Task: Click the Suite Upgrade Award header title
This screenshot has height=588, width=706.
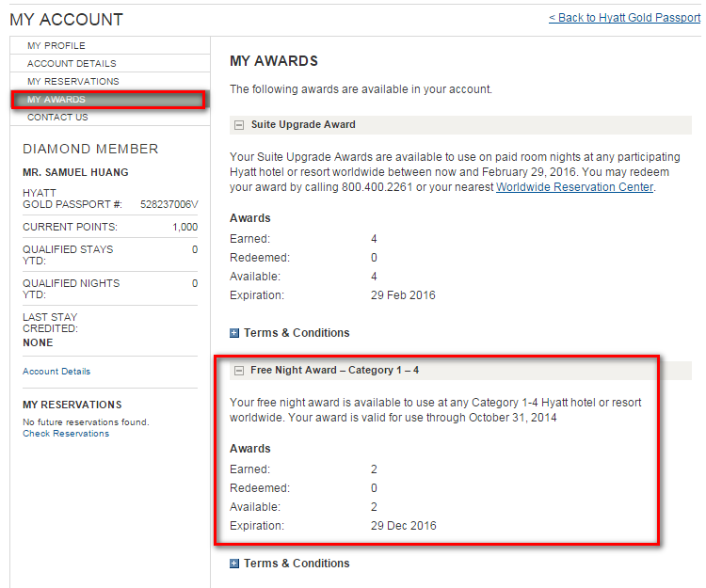Action: (303, 124)
